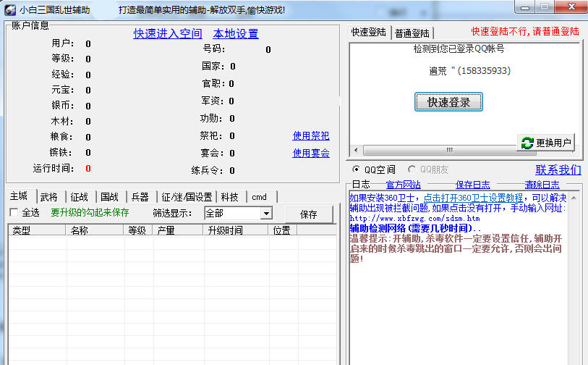Click the app icon in title bar

point(9,9)
